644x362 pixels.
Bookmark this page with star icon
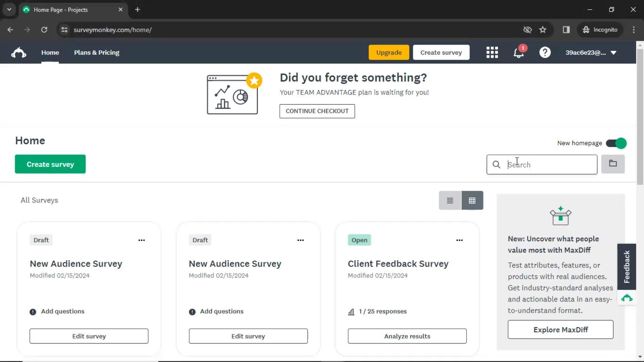543,30
